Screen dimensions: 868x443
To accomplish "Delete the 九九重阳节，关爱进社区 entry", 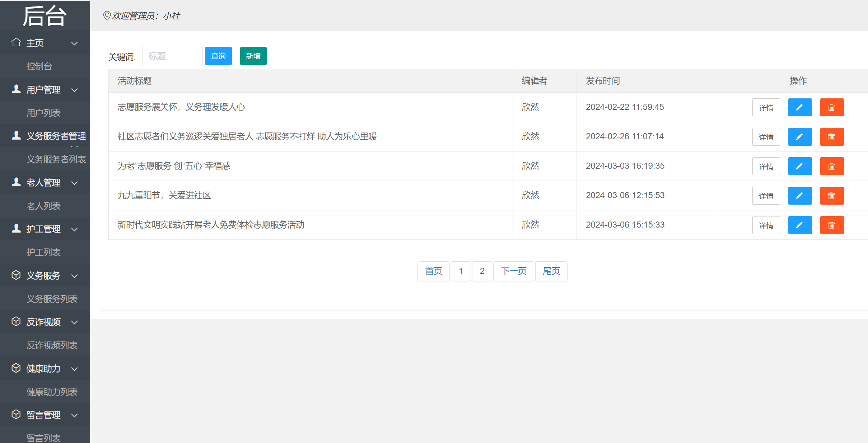I will (832, 196).
